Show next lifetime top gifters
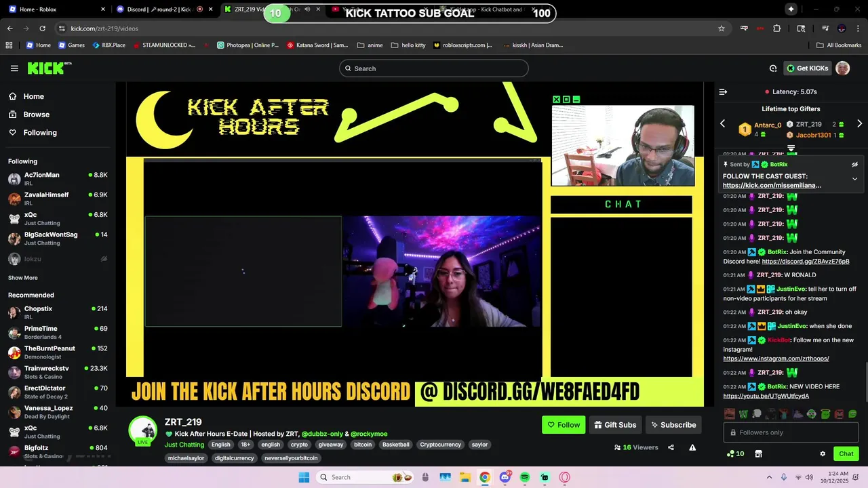 click(x=859, y=124)
